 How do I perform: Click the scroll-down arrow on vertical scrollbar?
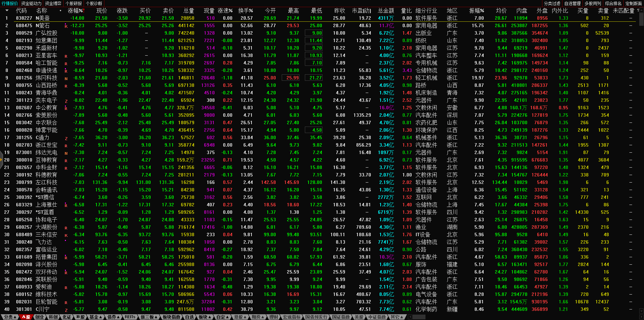641,310
